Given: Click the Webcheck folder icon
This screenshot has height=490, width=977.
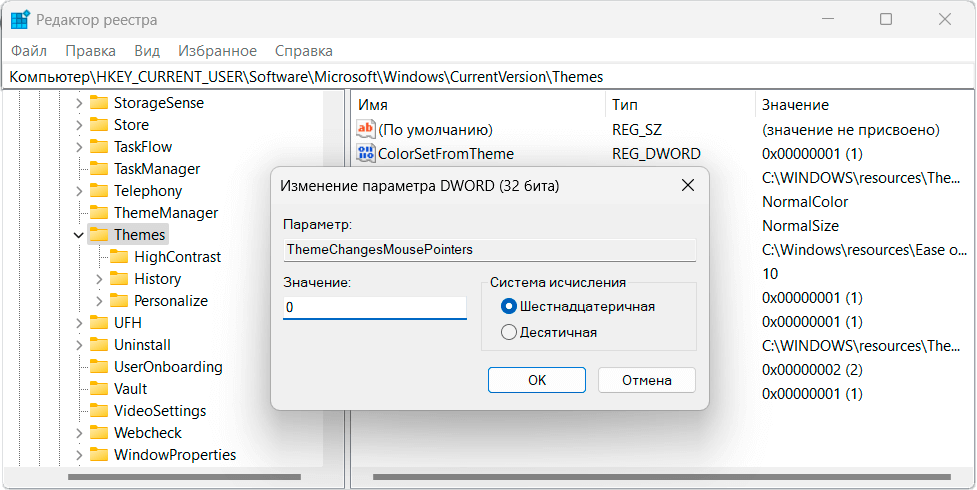Looking at the screenshot, I should click(x=98, y=433).
